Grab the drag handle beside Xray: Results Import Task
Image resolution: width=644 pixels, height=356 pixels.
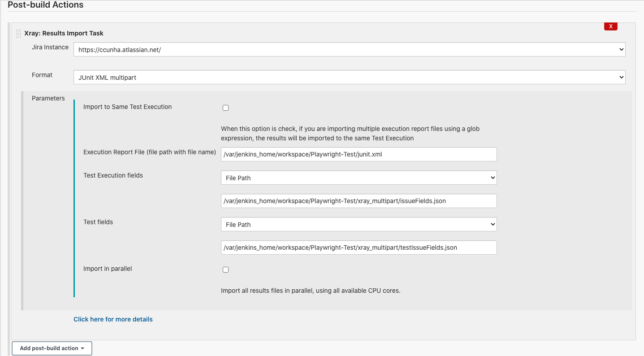[x=18, y=33]
